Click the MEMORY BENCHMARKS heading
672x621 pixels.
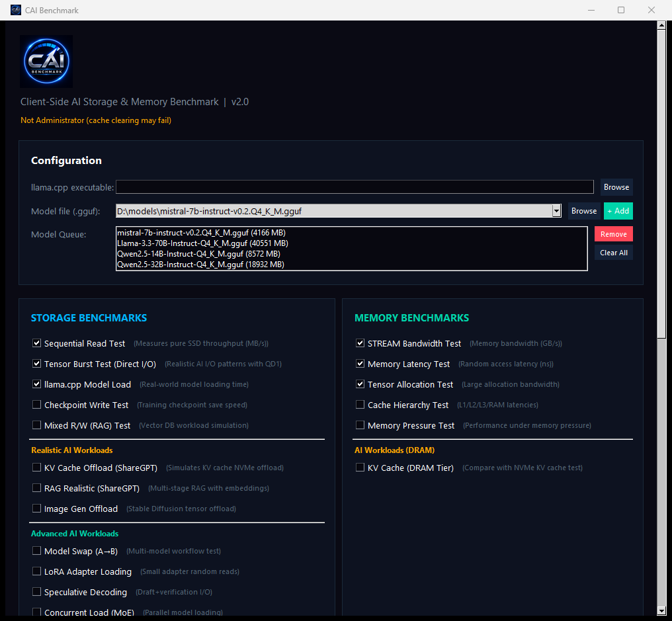(x=411, y=318)
